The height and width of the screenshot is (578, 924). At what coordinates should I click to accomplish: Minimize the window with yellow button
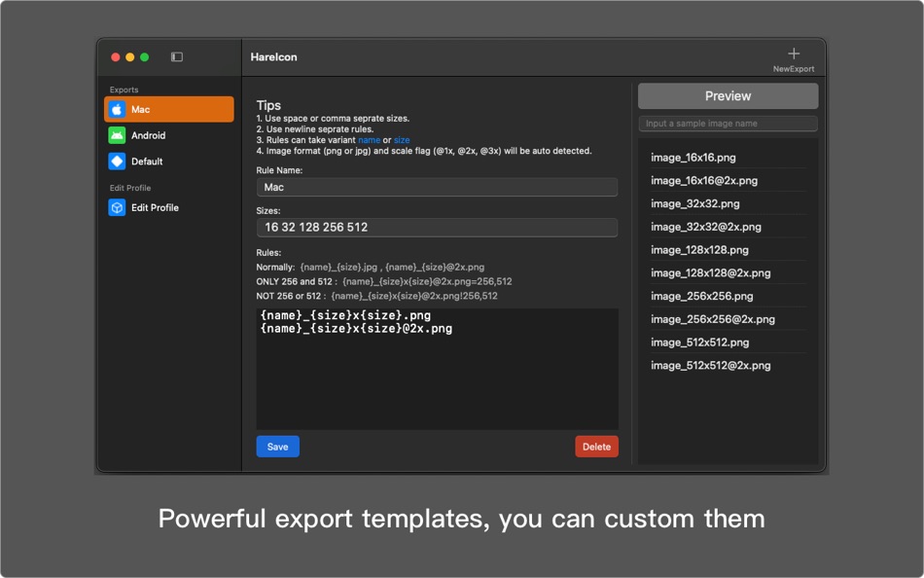[x=129, y=57]
